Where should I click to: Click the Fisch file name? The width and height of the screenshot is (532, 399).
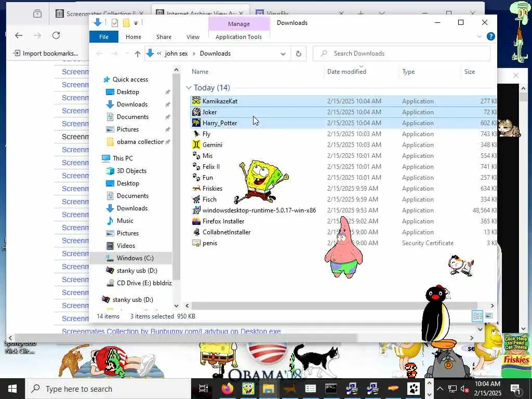point(209,199)
